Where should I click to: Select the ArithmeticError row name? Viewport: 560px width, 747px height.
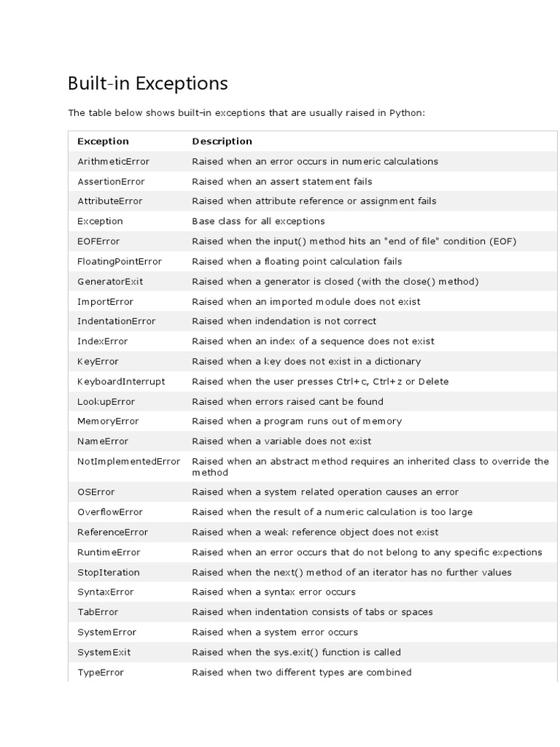[113, 161]
